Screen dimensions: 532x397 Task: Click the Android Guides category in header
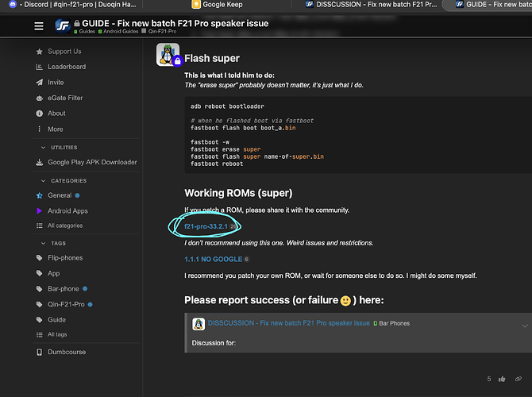click(118, 31)
